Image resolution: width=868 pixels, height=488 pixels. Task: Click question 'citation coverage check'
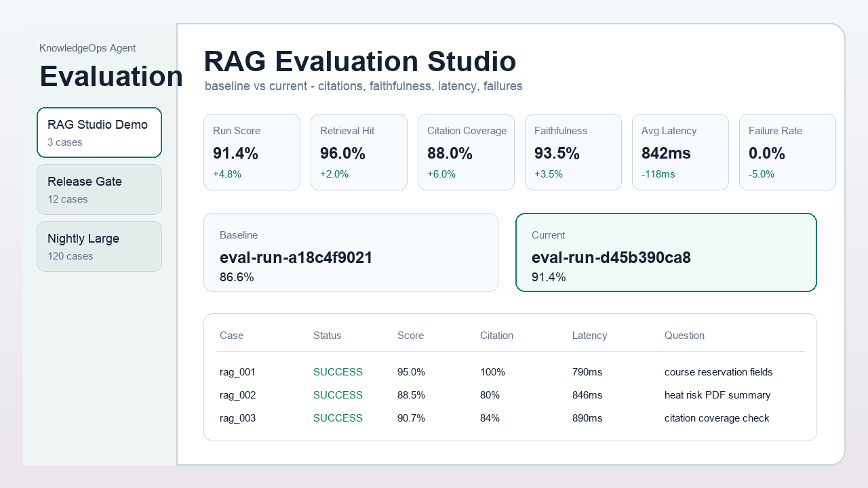[x=717, y=418]
